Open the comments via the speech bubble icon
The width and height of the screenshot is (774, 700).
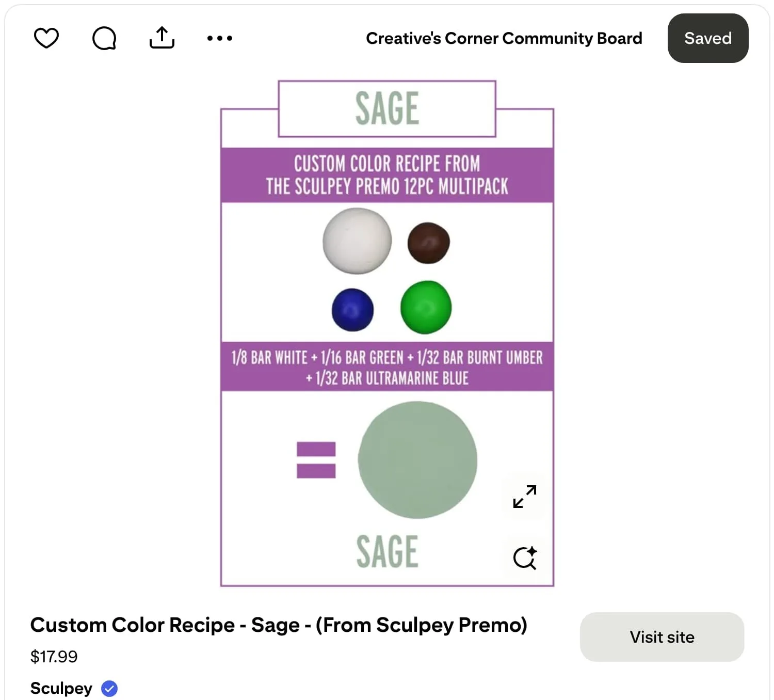point(104,38)
